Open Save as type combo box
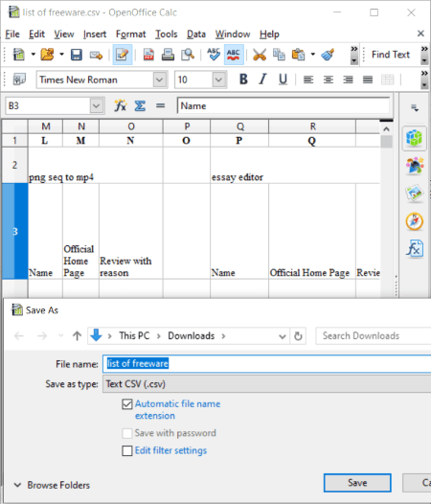 tap(266, 384)
